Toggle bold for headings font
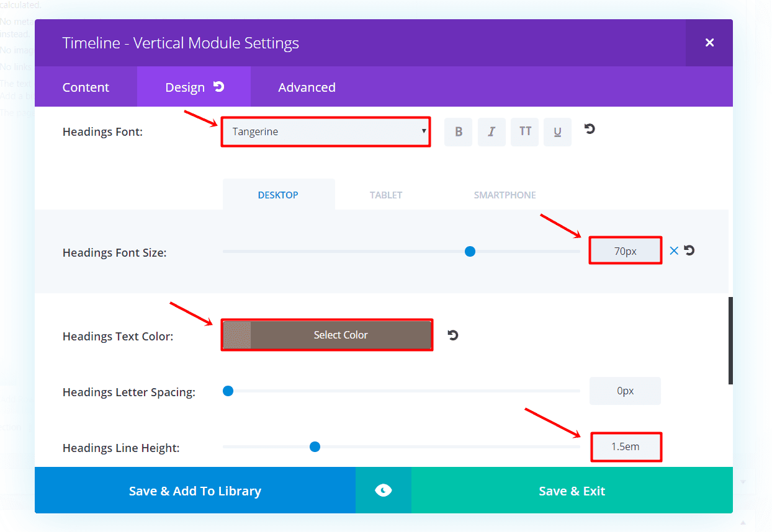 tap(458, 132)
